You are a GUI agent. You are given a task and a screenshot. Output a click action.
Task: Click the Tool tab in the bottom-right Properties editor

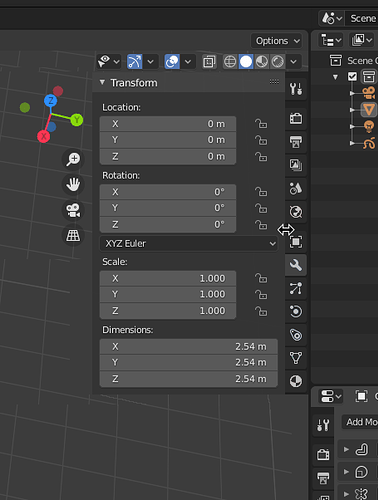point(323,425)
